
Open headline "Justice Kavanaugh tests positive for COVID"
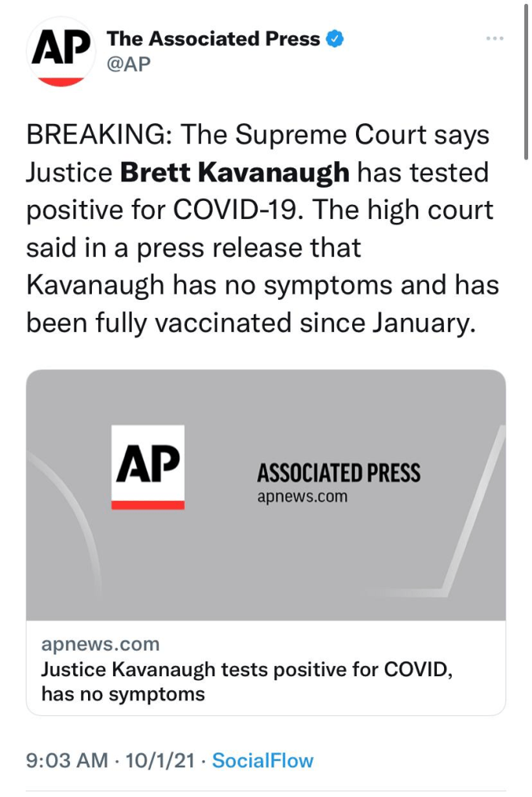[x=246, y=669]
